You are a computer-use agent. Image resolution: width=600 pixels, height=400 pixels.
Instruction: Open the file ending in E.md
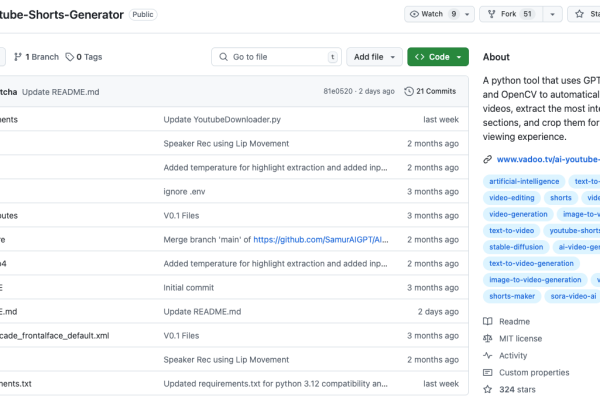click(x=8, y=312)
